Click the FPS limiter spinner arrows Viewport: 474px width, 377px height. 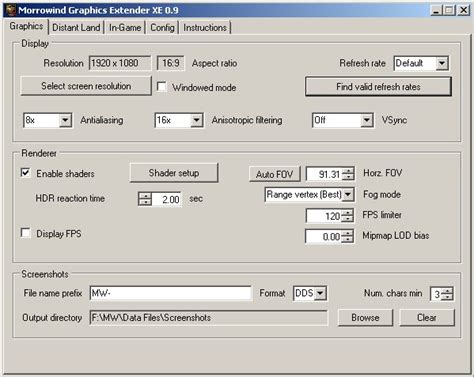(348, 216)
